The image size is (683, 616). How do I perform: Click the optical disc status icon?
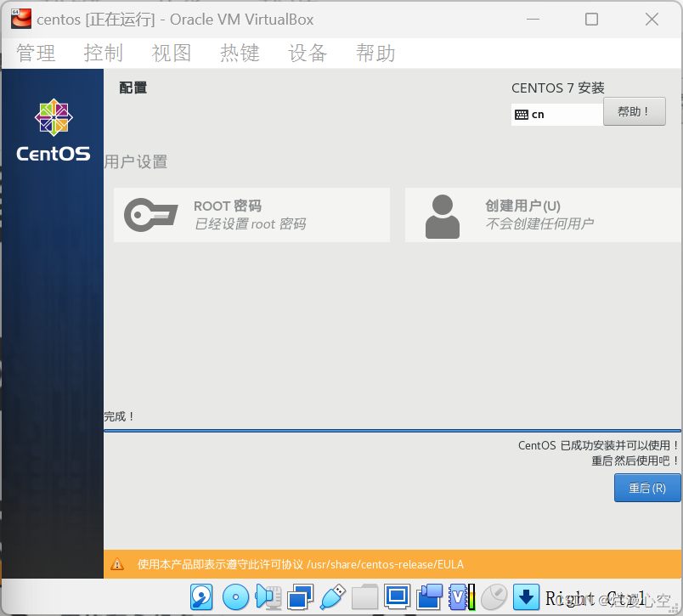tap(235, 596)
